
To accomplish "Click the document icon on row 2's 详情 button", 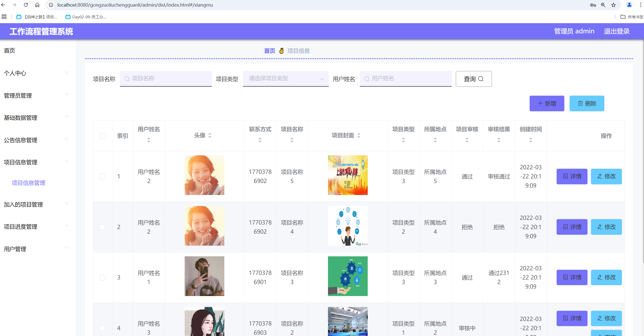I will tap(565, 227).
